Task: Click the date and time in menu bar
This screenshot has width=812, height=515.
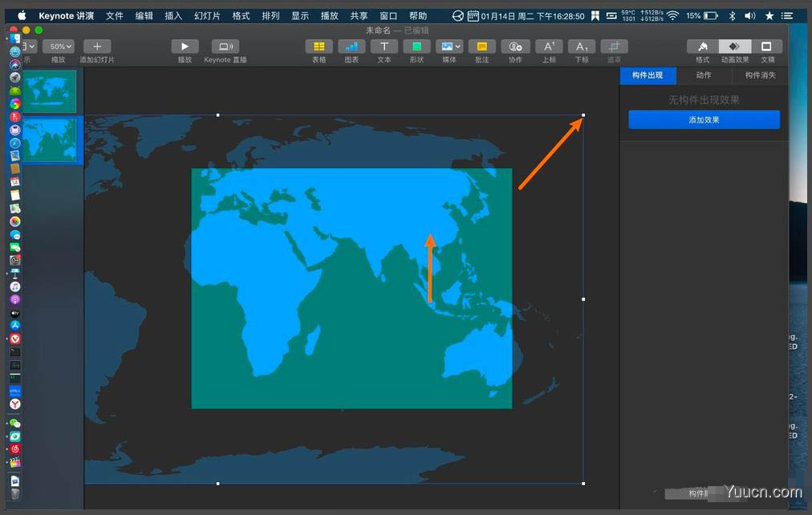Action: (532, 16)
